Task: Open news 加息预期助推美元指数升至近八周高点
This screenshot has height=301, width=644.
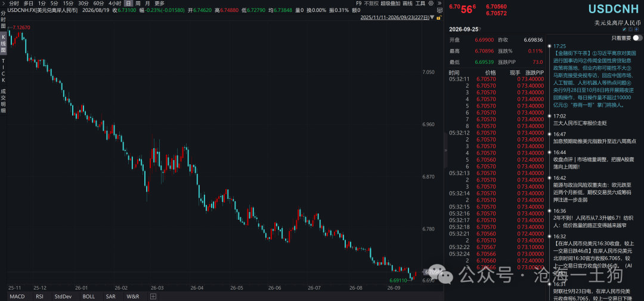Action: (595, 140)
